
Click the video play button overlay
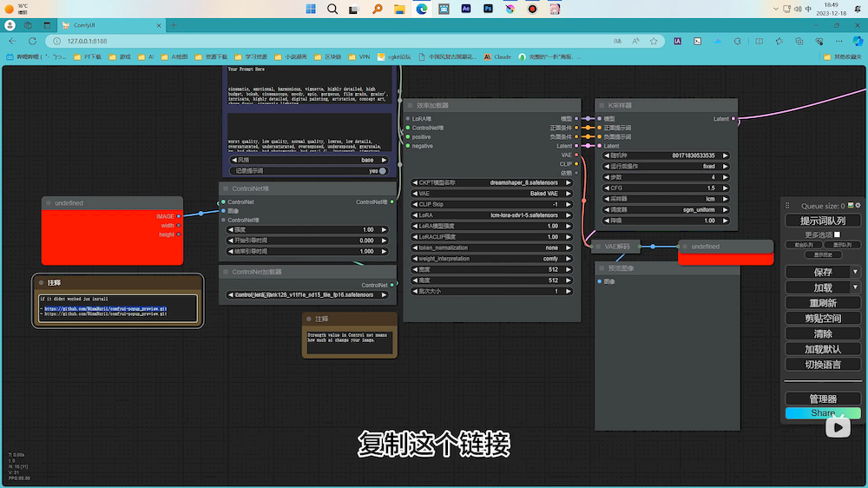[x=838, y=426]
